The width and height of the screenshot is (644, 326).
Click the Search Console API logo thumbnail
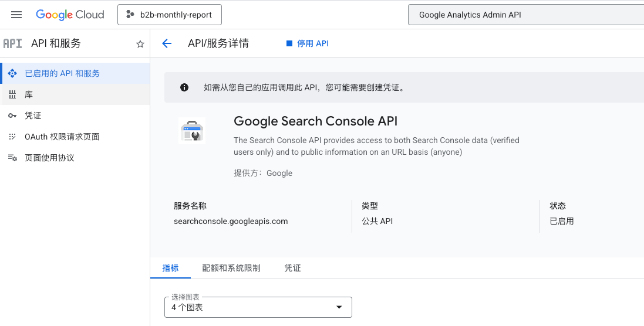click(192, 131)
